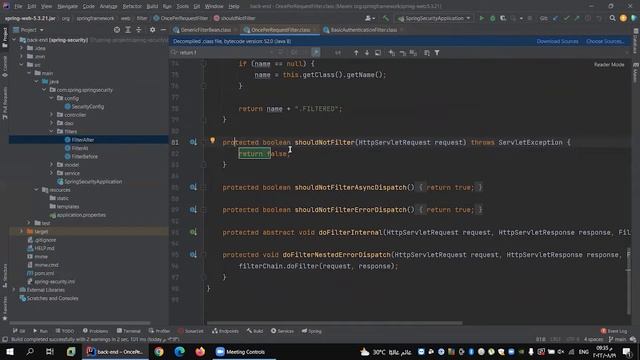The width and height of the screenshot is (640, 360).
Task: Click the Git commit checkmark icon
Action: tap(566, 18)
